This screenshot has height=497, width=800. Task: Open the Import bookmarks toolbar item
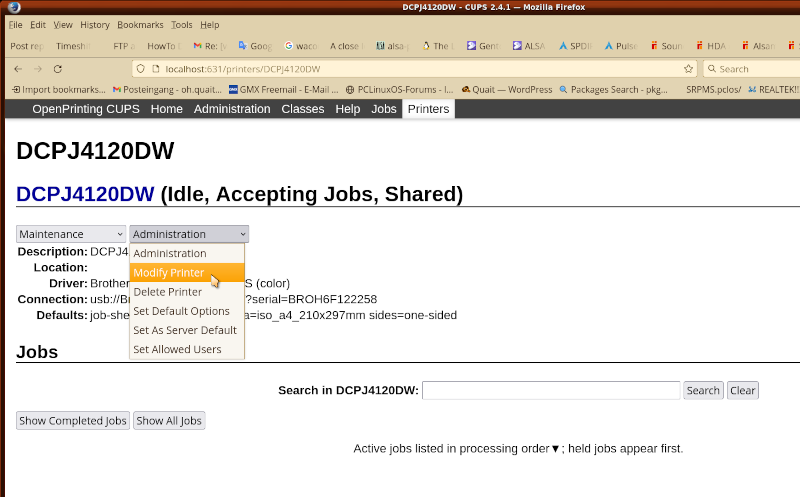(58, 89)
